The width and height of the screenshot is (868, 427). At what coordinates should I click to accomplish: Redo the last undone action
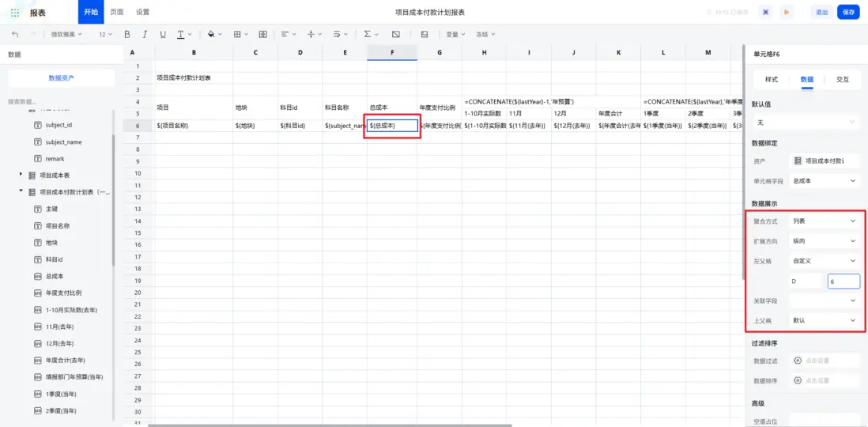[x=32, y=34]
